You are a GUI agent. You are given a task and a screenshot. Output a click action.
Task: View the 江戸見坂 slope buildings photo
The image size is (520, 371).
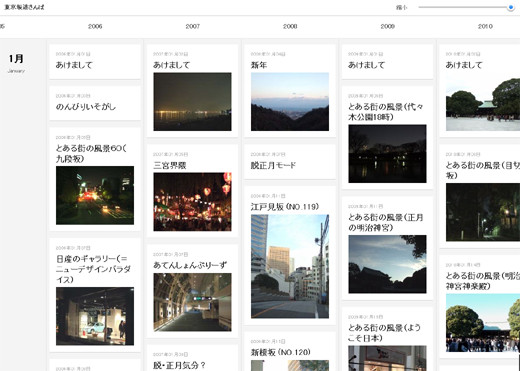290,266
